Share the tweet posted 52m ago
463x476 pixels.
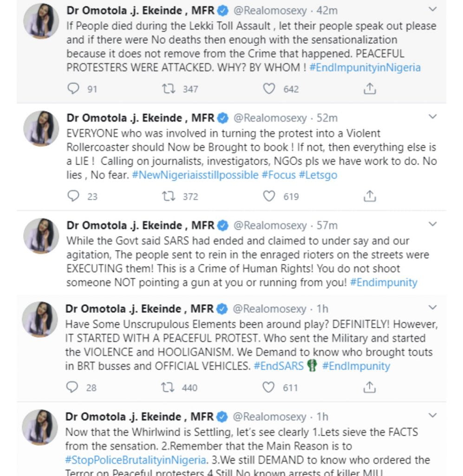[370, 196]
